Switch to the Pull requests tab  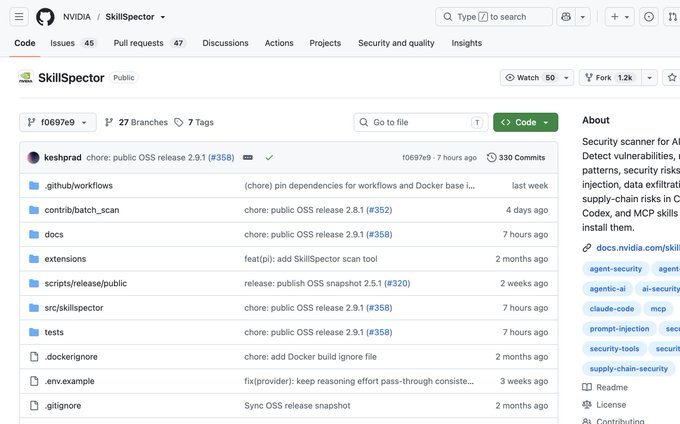[149, 43]
